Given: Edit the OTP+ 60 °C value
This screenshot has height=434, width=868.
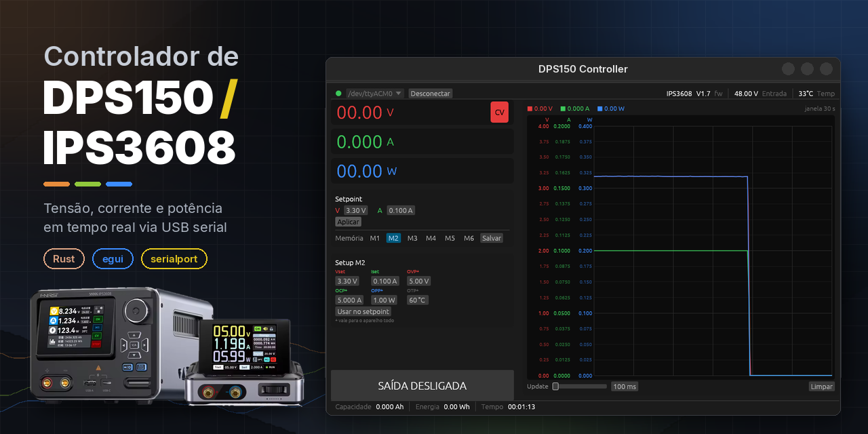Looking at the screenshot, I should pos(418,300).
